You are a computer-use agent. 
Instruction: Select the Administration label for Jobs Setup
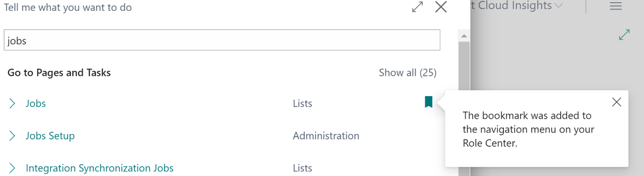point(326,136)
